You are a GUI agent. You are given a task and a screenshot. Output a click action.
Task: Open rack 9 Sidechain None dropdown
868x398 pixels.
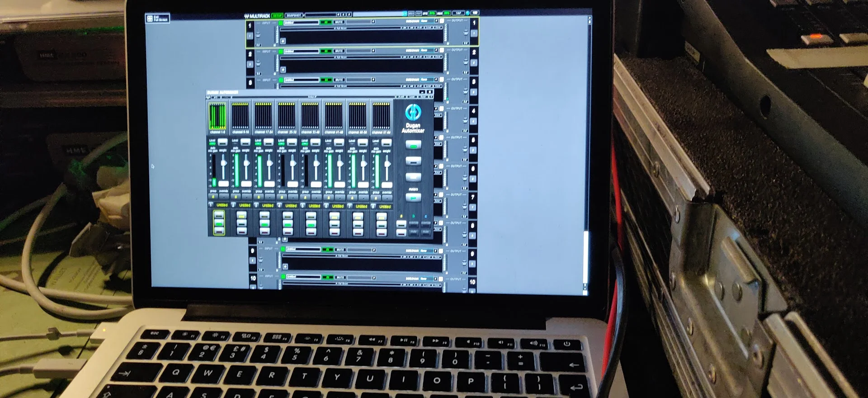coord(429,251)
